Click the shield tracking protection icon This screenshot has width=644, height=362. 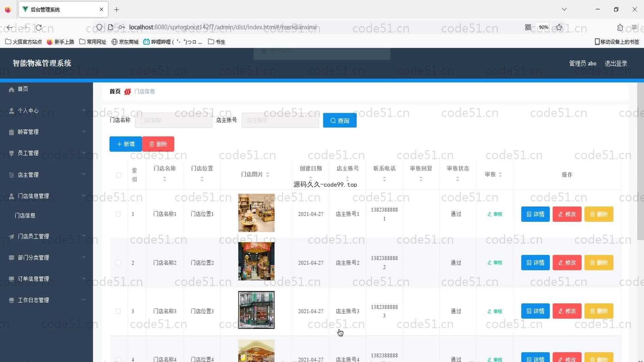coord(99,27)
